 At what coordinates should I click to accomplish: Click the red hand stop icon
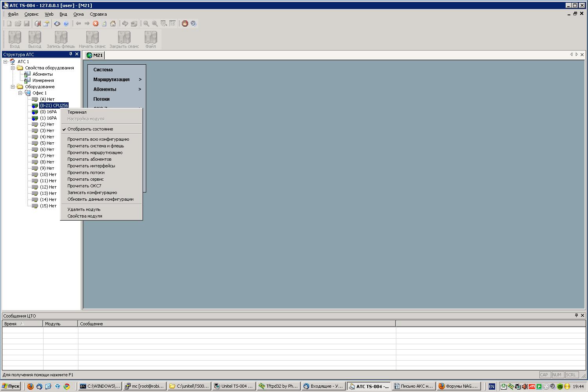pyautogui.click(x=185, y=24)
